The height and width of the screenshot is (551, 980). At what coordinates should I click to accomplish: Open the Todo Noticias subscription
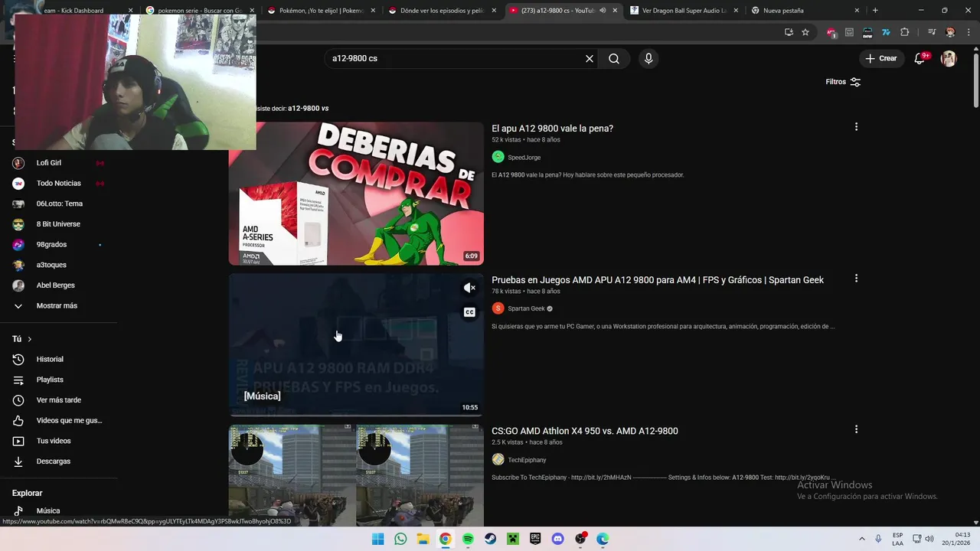point(59,183)
